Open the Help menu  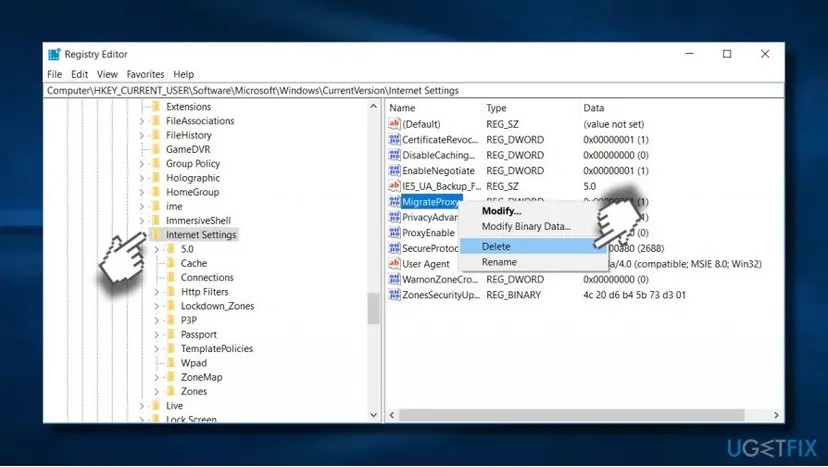point(184,74)
